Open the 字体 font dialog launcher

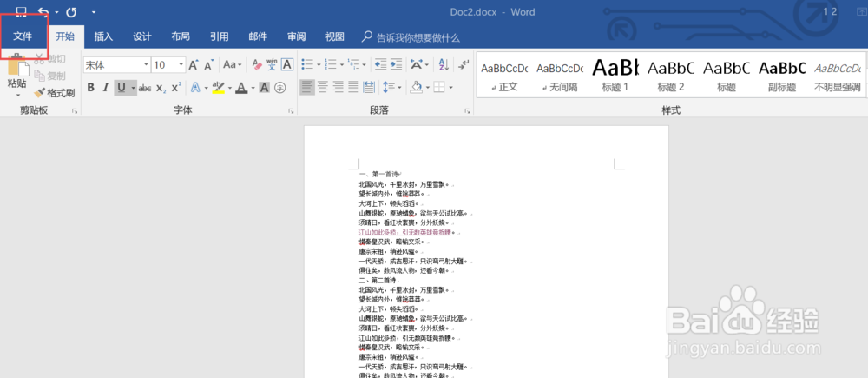pos(291,111)
